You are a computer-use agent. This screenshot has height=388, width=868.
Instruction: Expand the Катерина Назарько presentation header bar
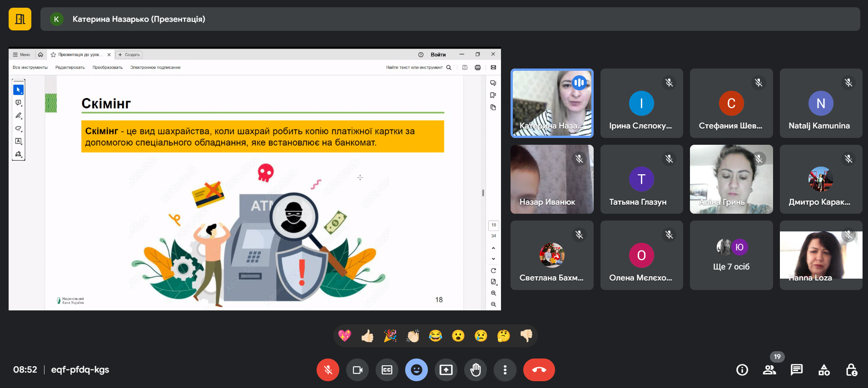coord(450,19)
